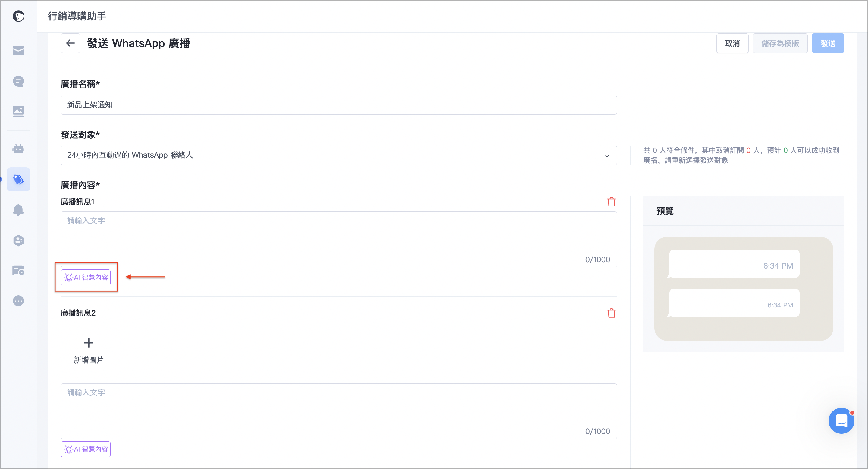
Task: Open the mail inbox sidebar icon
Action: point(18,51)
